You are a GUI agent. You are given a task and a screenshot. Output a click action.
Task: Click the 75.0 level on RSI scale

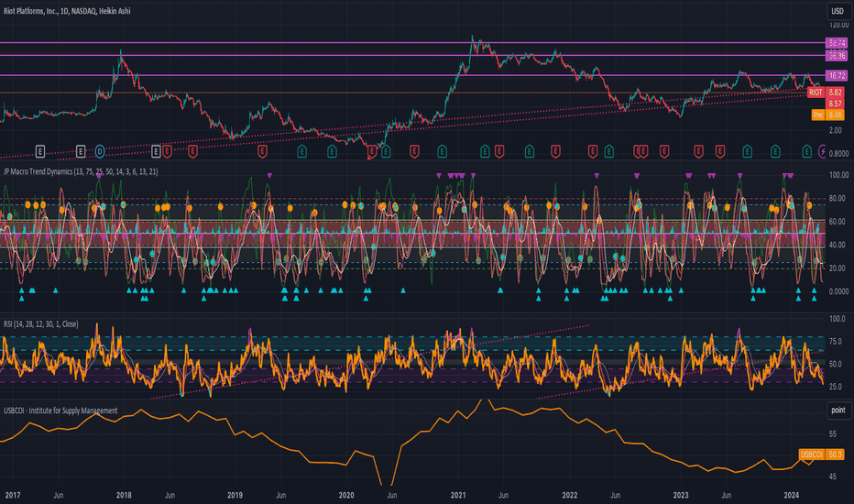pyautogui.click(x=837, y=342)
